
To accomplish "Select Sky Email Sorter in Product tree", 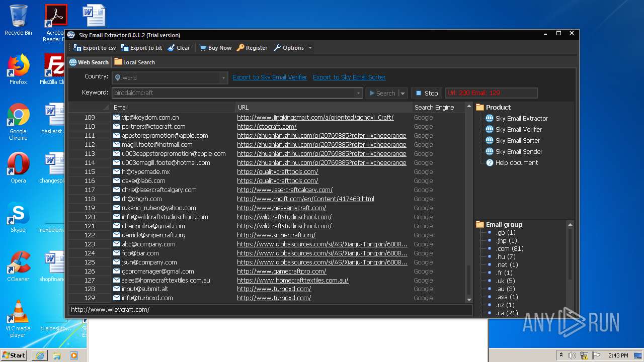I will 517,140.
